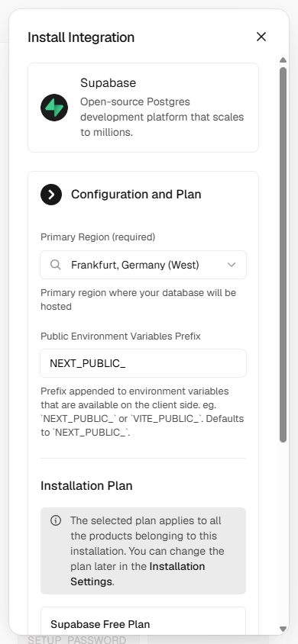Click the Supabase title text
Screen dimensions: 298x644
108,83
